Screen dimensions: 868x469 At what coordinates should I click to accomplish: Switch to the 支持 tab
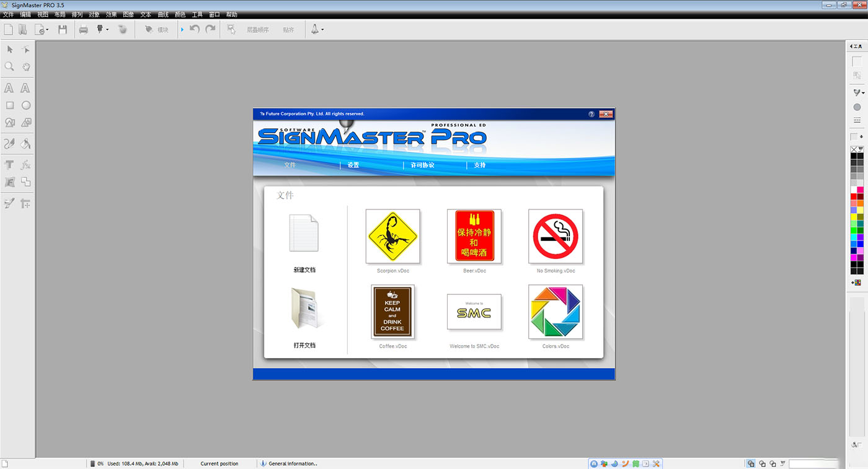coord(479,165)
